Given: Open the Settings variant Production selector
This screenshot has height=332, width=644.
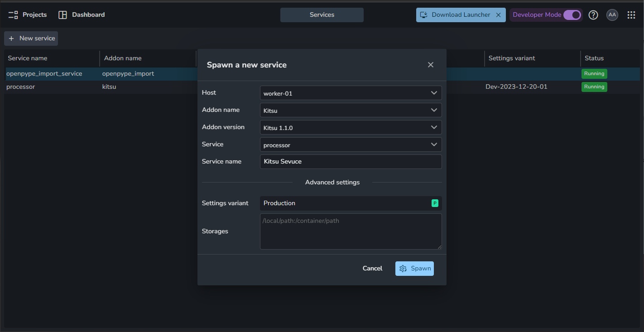Looking at the screenshot, I should 351,203.
